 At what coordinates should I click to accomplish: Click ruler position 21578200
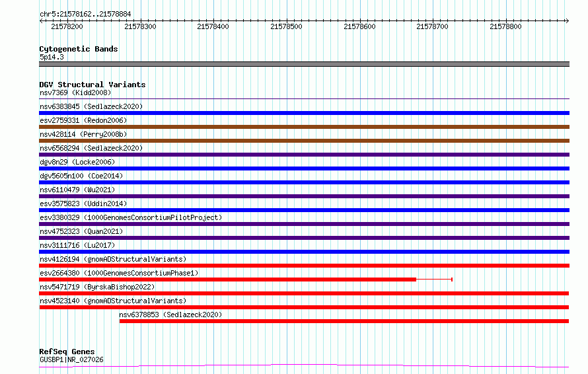(67, 26)
